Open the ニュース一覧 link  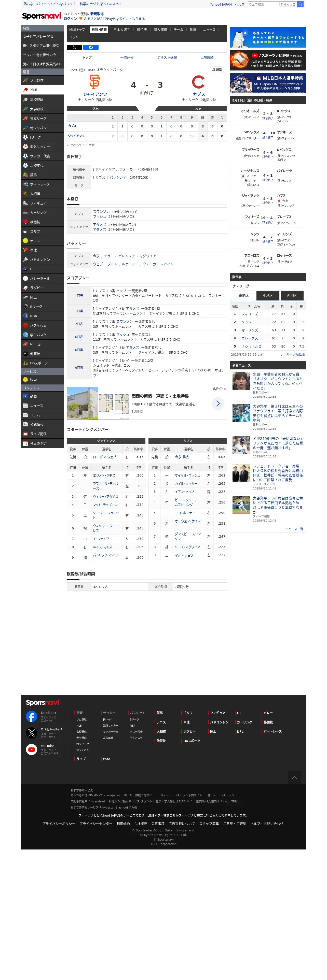tap(294, 529)
